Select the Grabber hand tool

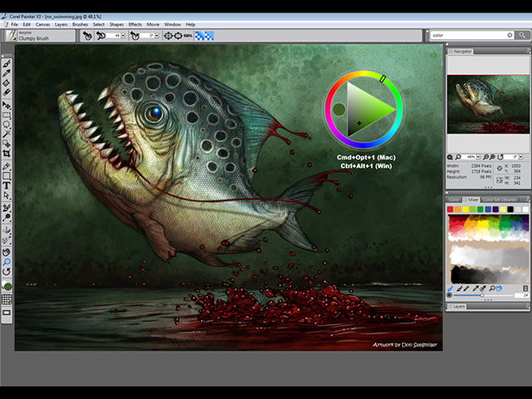tap(7, 253)
